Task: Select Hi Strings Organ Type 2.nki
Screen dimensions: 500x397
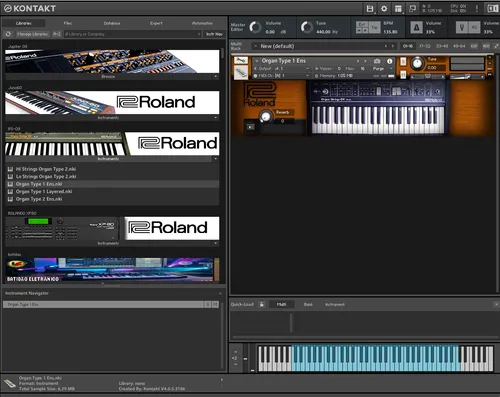Action: coord(112,169)
